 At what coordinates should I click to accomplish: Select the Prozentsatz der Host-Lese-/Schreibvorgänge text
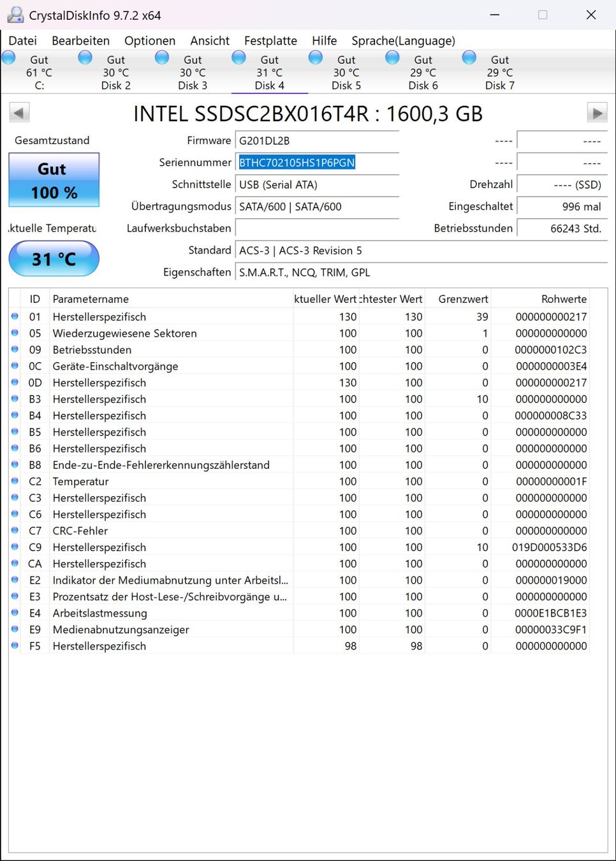coord(170,596)
